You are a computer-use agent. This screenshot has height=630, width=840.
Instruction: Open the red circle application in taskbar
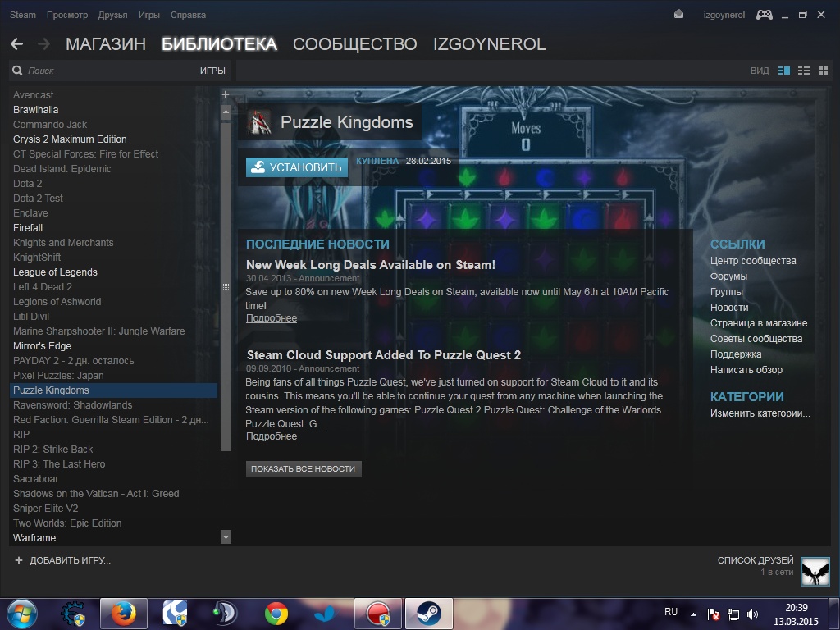pos(378,614)
